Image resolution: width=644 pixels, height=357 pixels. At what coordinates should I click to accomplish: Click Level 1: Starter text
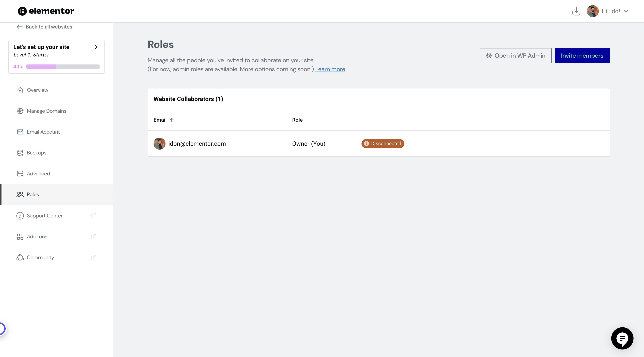point(31,55)
